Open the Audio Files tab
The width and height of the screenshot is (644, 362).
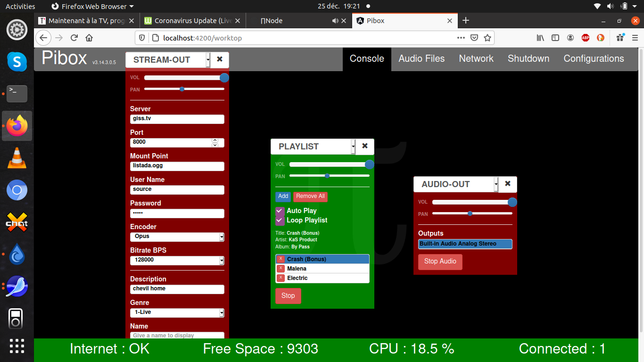point(421,59)
